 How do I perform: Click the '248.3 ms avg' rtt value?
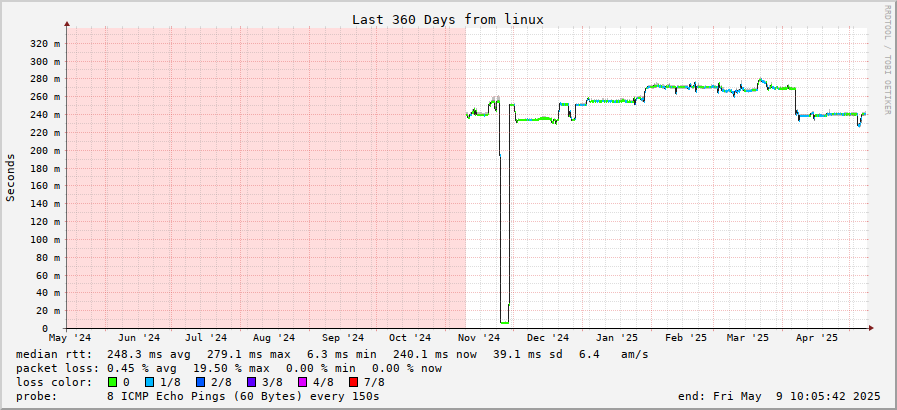149,355
